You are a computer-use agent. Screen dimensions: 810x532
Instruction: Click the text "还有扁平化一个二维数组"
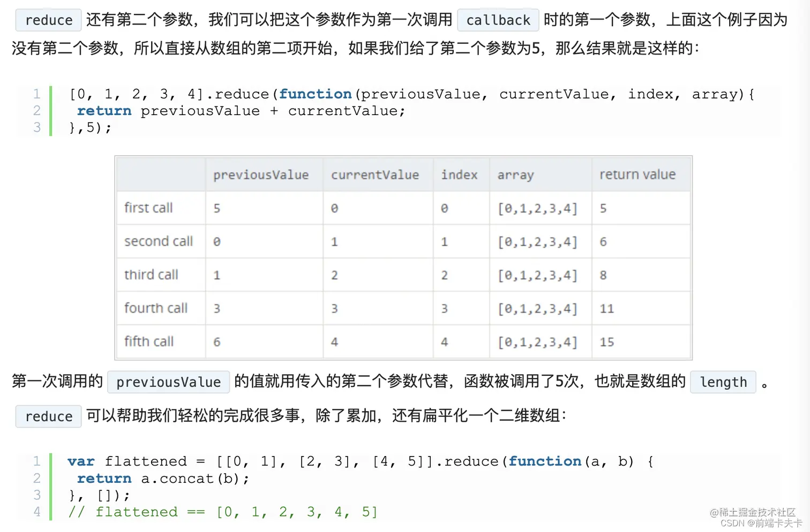coord(476,415)
